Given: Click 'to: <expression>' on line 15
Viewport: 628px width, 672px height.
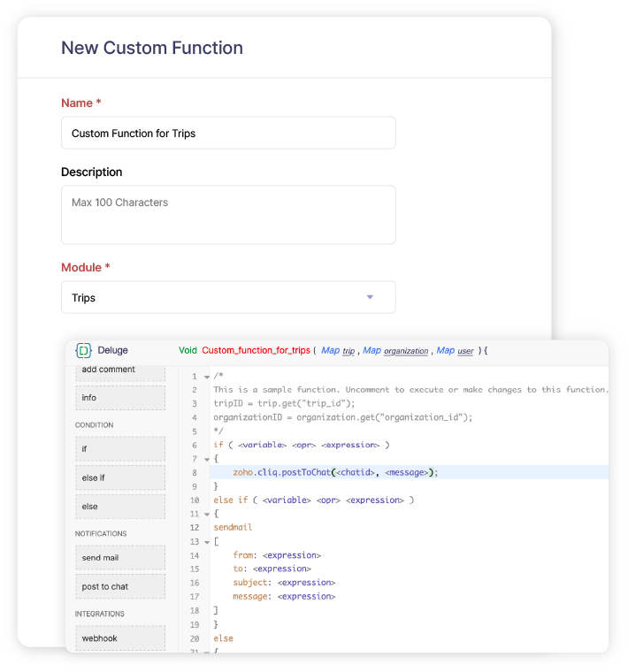Looking at the screenshot, I should pyautogui.click(x=272, y=569).
